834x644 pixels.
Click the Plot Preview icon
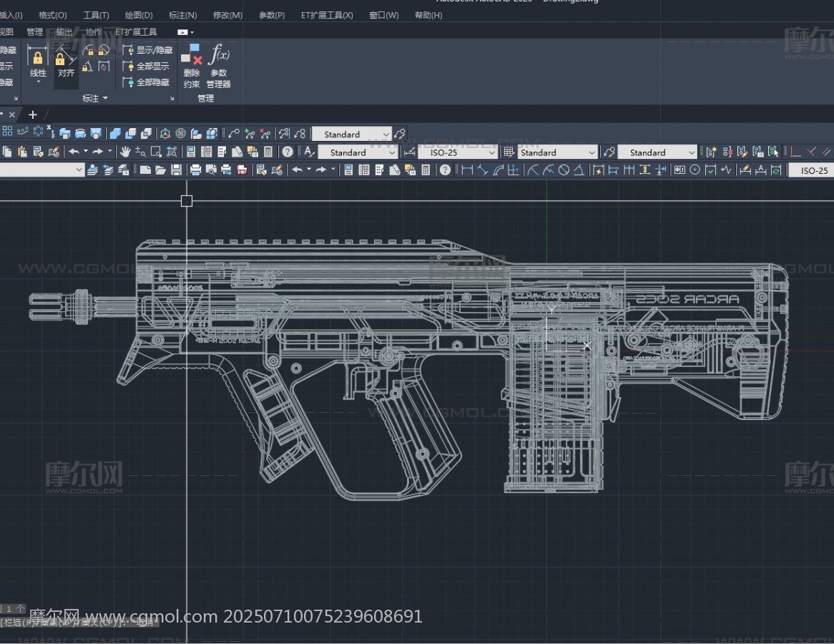pos(210,170)
